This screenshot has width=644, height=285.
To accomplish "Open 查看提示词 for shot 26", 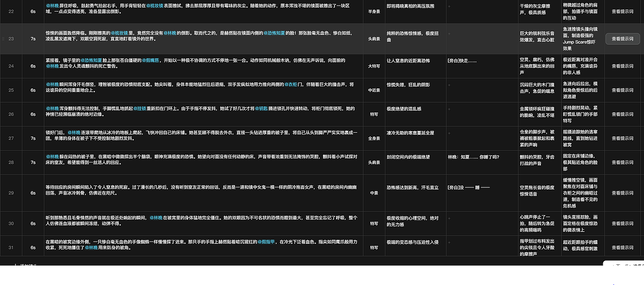I will [x=622, y=114].
